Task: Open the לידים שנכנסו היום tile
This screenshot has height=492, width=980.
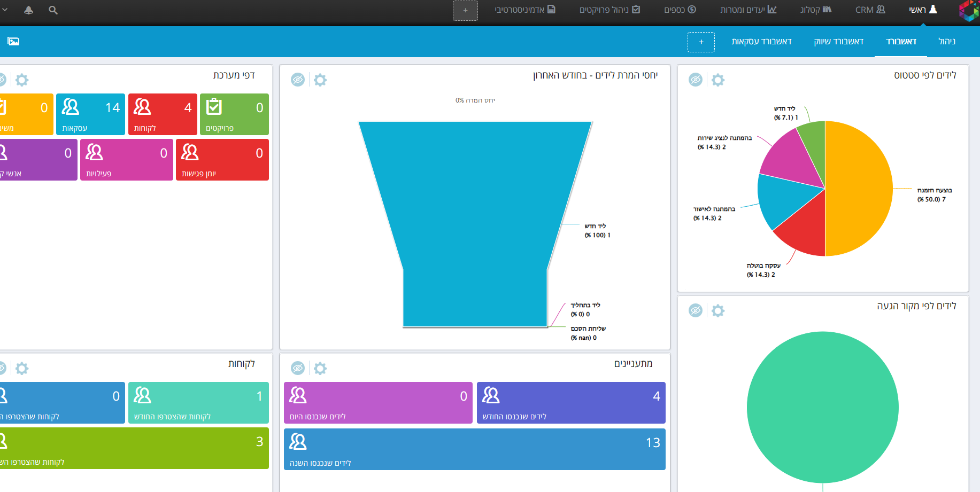Action: pos(378,403)
